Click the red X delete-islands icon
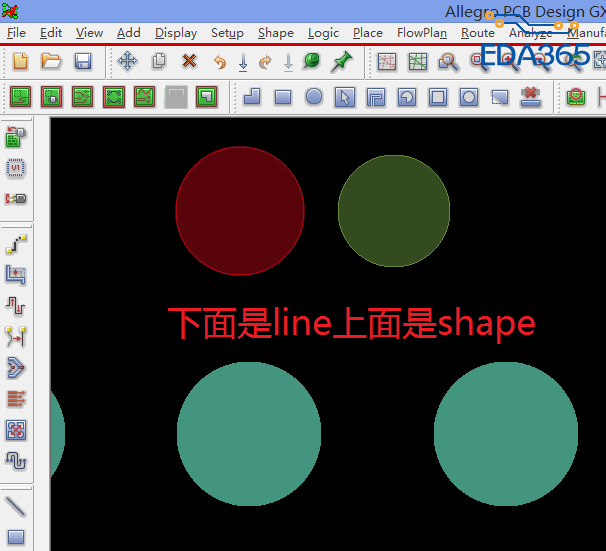The width and height of the screenshot is (606, 551). [531, 97]
